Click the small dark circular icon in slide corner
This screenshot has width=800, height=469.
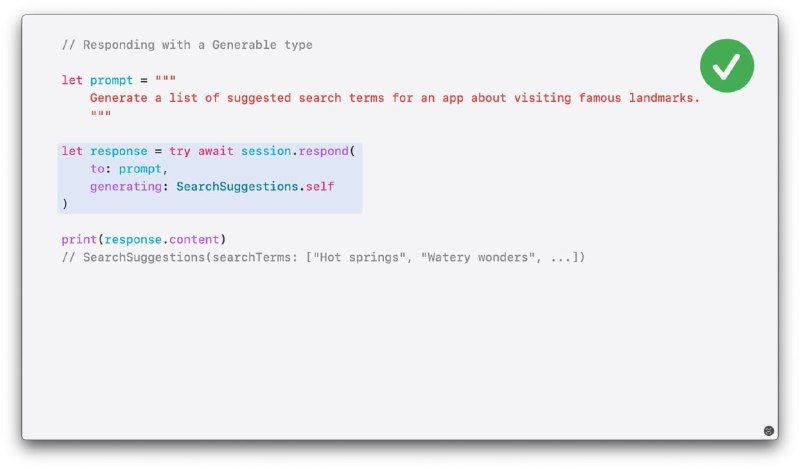[768, 431]
